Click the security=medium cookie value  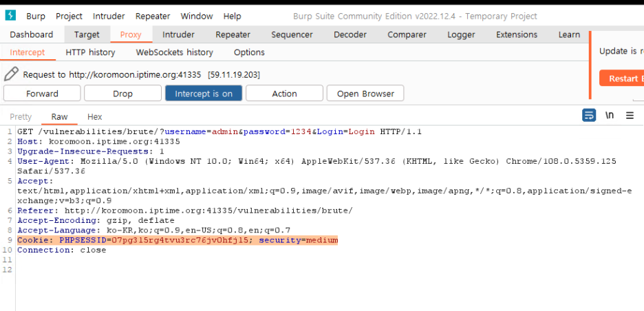pyautogui.click(x=298, y=240)
